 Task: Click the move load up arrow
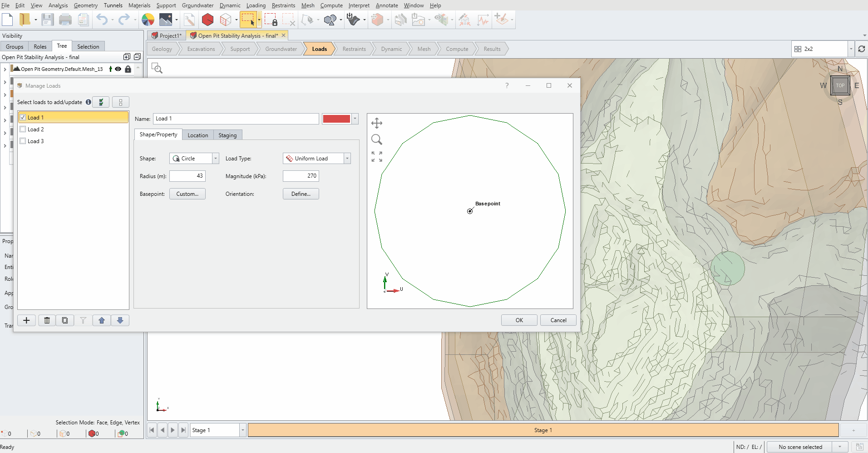[x=102, y=320]
